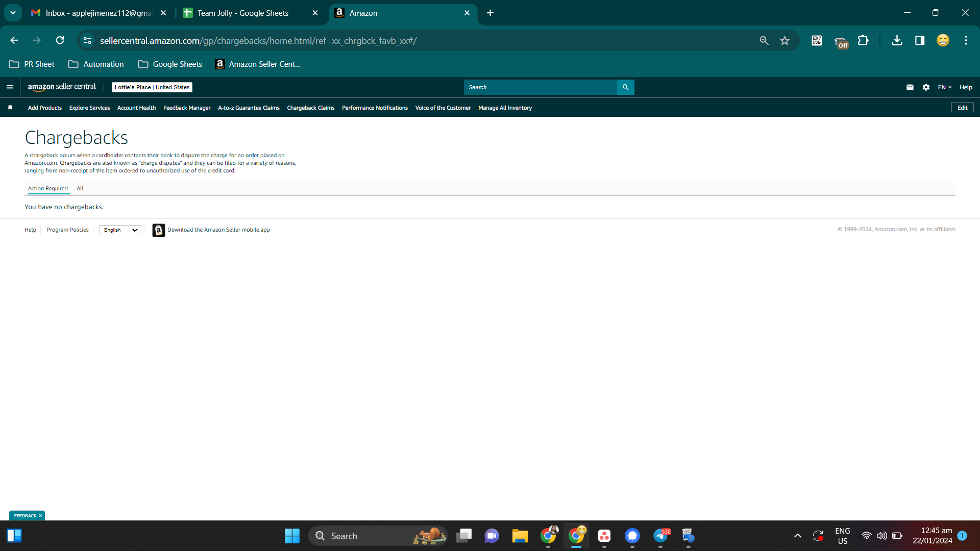The image size is (980, 551).
Task: Click the Lottie's Place United States account switcher
Action: (152, 87)
